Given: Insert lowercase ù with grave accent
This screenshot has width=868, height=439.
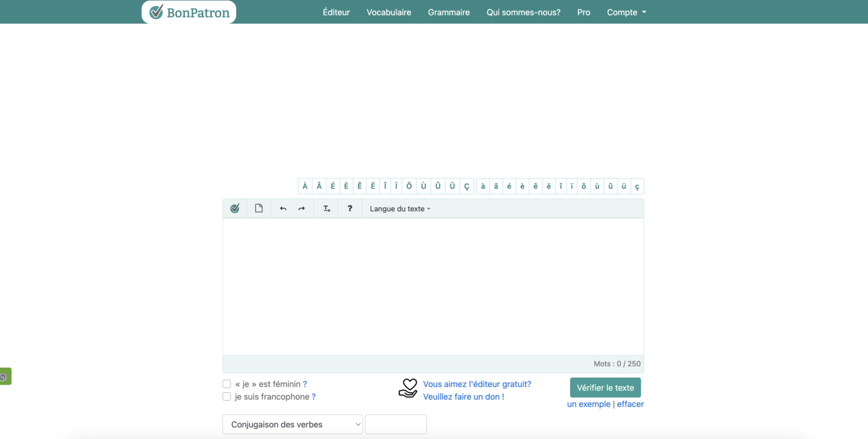Looking at the screenshot, I should [x=597, y=186].
